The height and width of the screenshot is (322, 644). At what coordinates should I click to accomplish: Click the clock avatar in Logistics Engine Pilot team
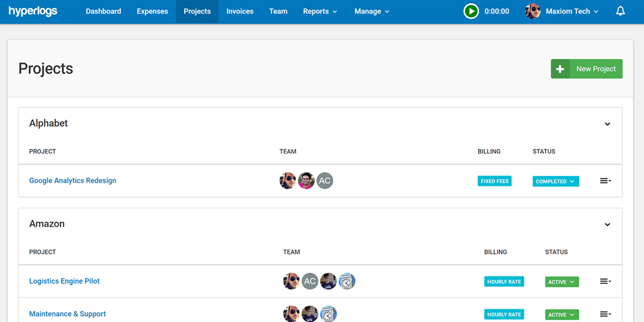[x=347, y=281]
